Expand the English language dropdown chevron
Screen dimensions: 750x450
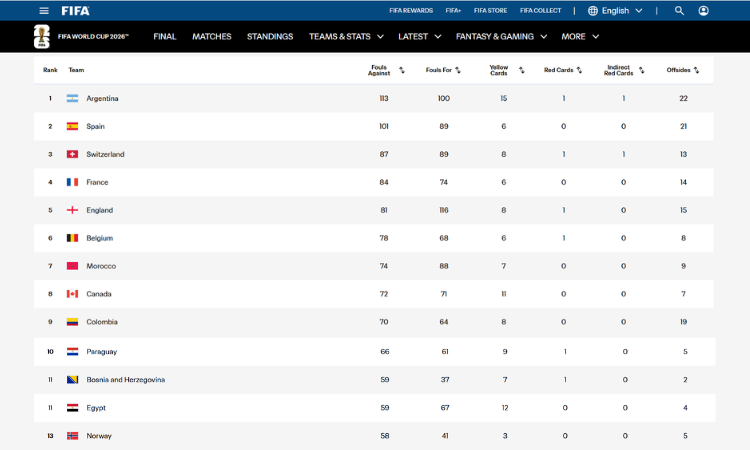(x=639, y=11)
